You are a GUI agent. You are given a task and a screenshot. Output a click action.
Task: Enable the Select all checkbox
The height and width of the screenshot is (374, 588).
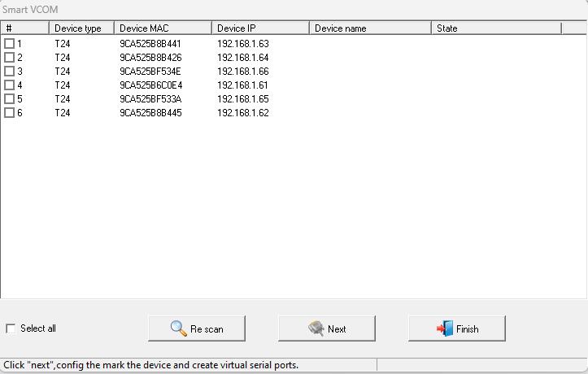[11, 328]
